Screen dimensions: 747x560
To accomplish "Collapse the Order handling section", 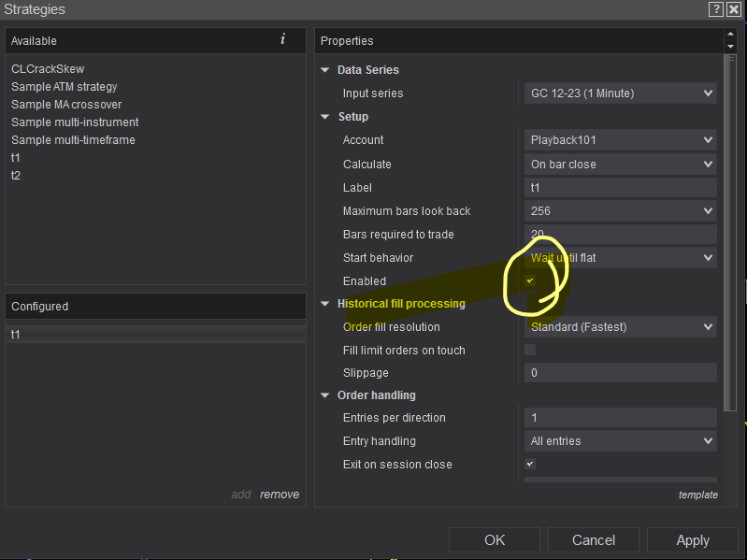I will 325,395.
